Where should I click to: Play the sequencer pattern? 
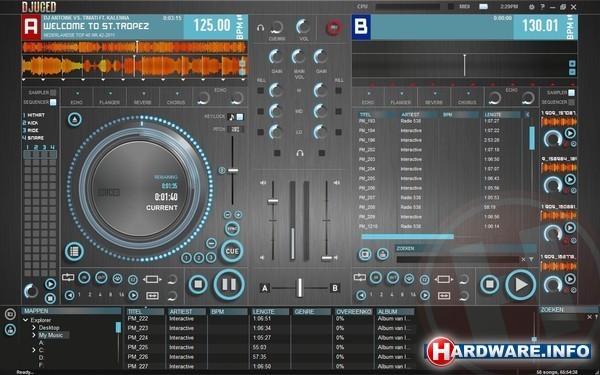[x=50, y=284]
